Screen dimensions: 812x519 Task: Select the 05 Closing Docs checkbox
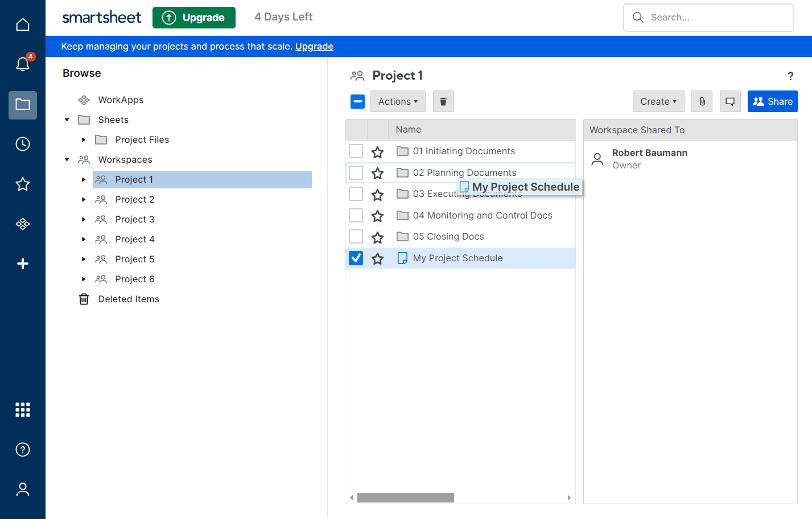pyautogui.click(x=356, y=237)
